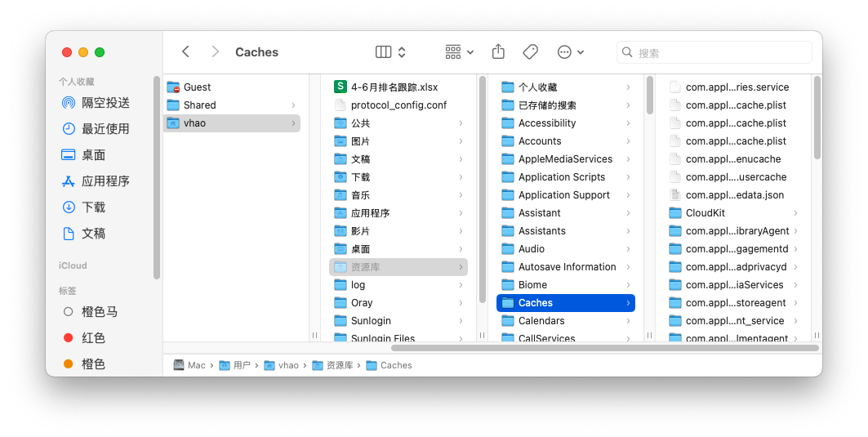Select the com.appl...edata.json file
Viewport: 868px width, 437px height.
734,195
